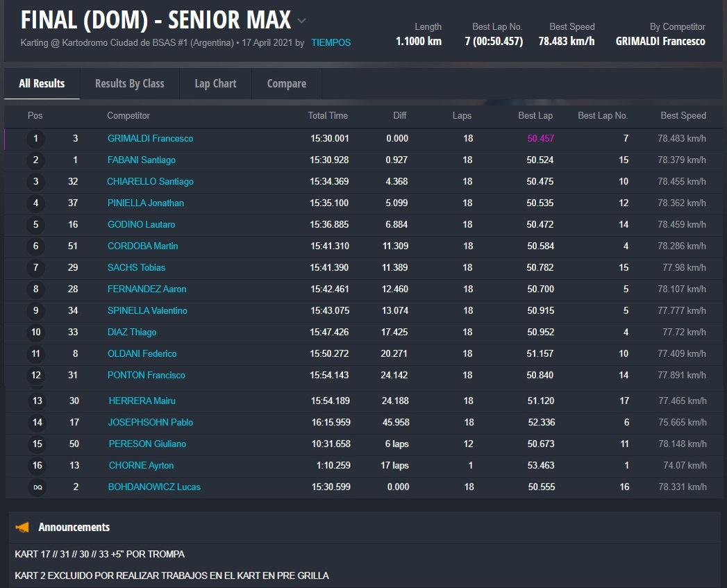
Task: Click BOHDANOWICZ Lucas competitor name
Action: pos(154,487)
